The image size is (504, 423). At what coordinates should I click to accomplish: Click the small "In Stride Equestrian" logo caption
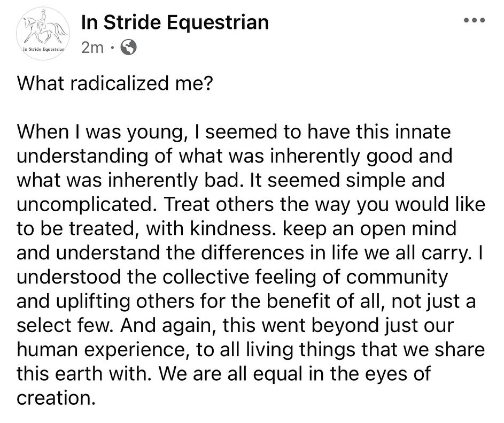(43, 49)
